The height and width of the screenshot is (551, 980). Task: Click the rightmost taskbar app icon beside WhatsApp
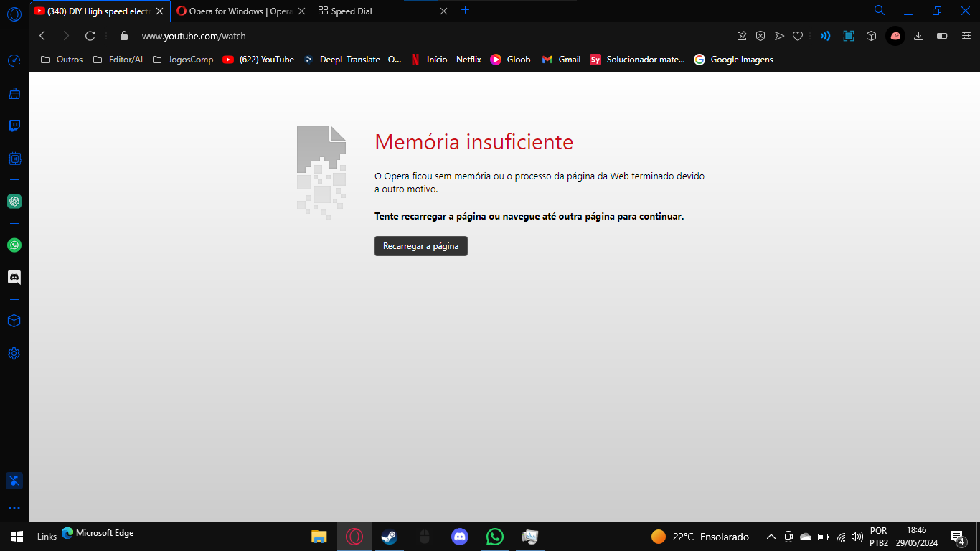coord(530,537)
